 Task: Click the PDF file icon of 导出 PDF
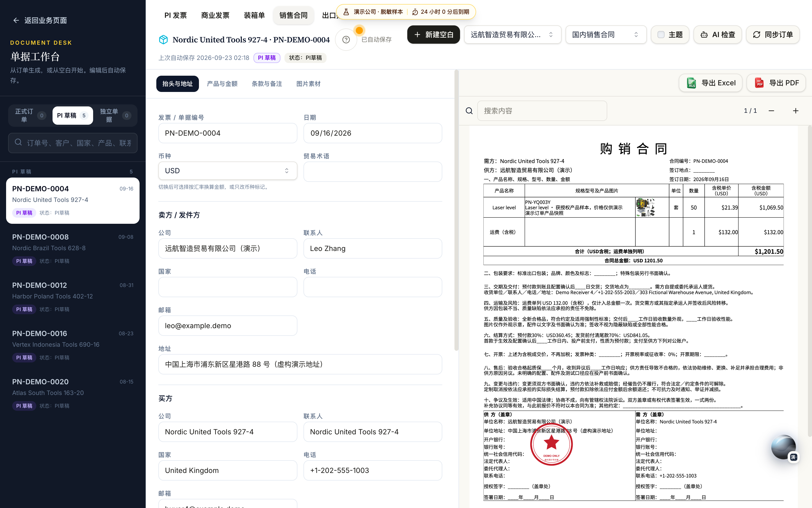(x=759, y=83)
